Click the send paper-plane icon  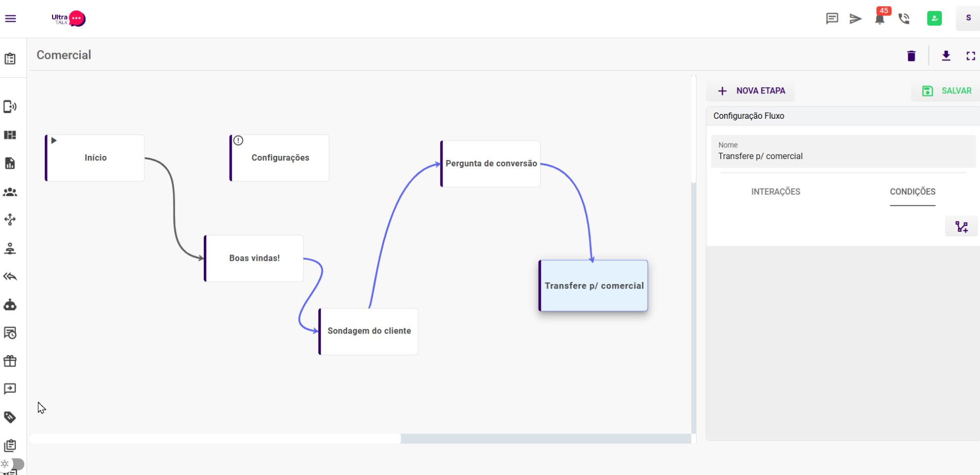click(856, 19)
